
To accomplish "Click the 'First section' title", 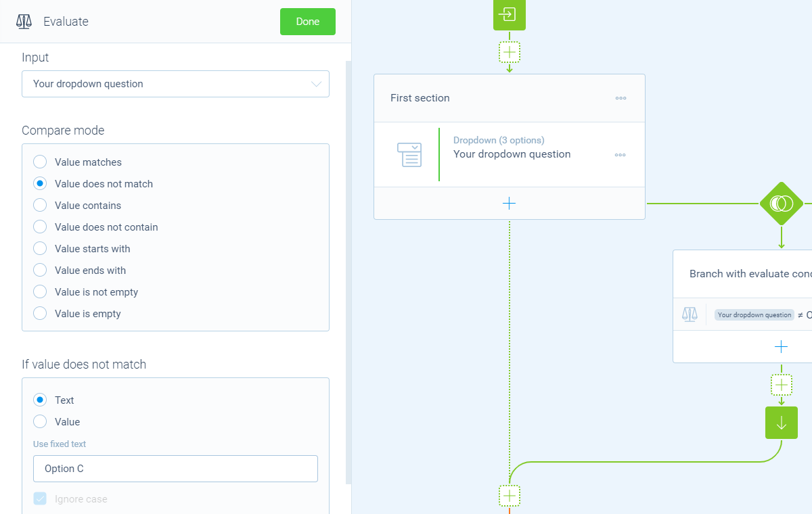I will 420,98.
